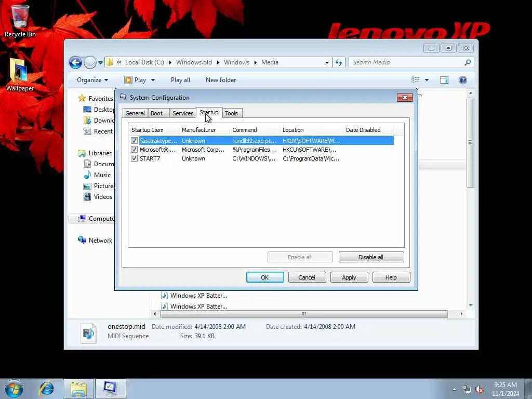Click the clock showing 9:25 AM
Viewport: 532px width, 399px height.
point(506,385)
